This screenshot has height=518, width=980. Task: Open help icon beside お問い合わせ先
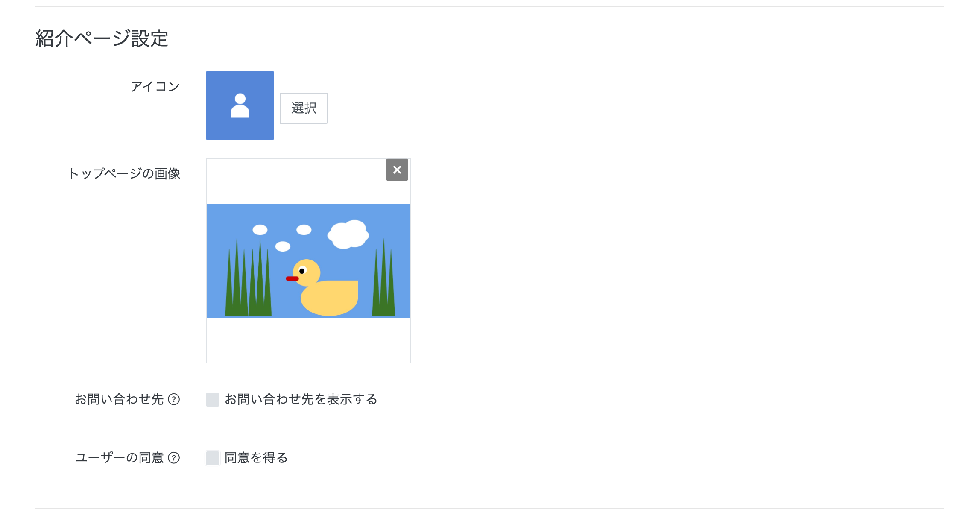(x=174, y=399)
